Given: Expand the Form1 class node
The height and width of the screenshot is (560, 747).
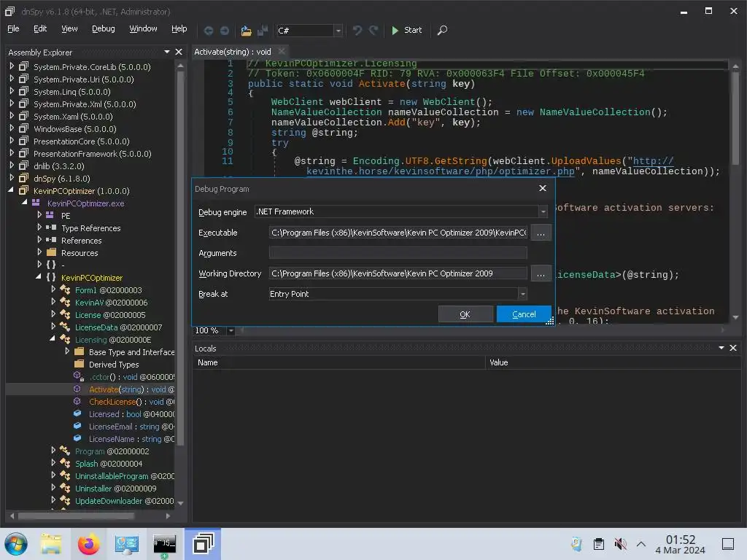Looking at the screenshot, I should [53, 289].
